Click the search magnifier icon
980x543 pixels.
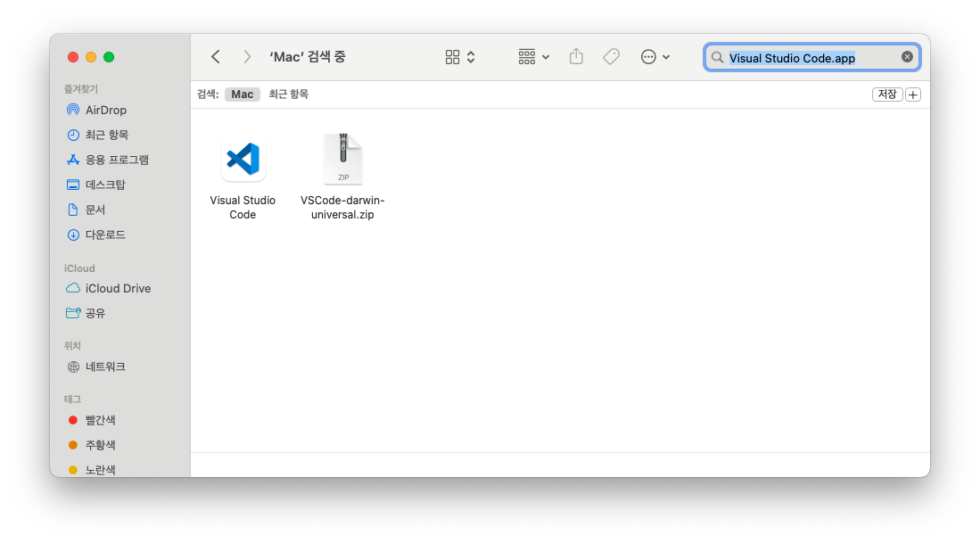pyautogui.click(x=718, y=57)
